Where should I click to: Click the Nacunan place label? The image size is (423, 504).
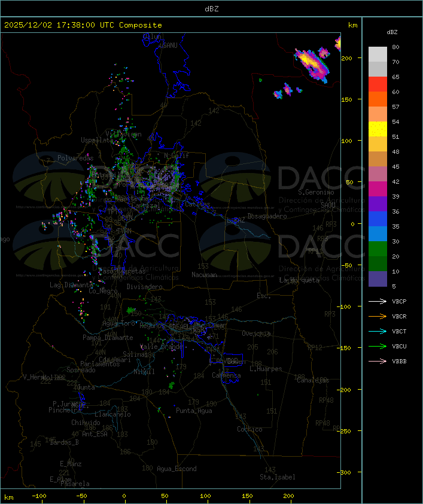(204, 275)
